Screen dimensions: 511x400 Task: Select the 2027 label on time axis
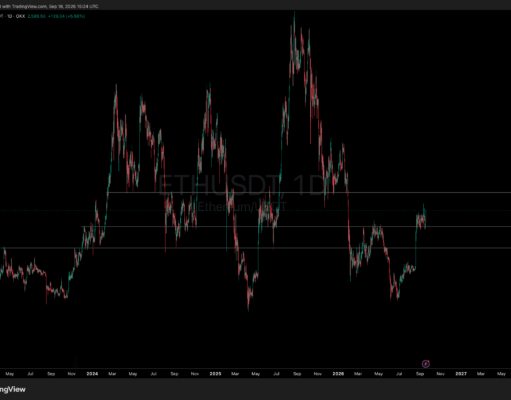[x=461, y=374]
